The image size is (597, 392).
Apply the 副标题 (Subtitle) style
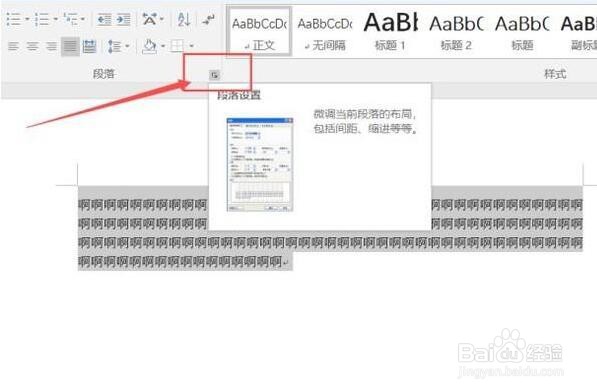578,33
